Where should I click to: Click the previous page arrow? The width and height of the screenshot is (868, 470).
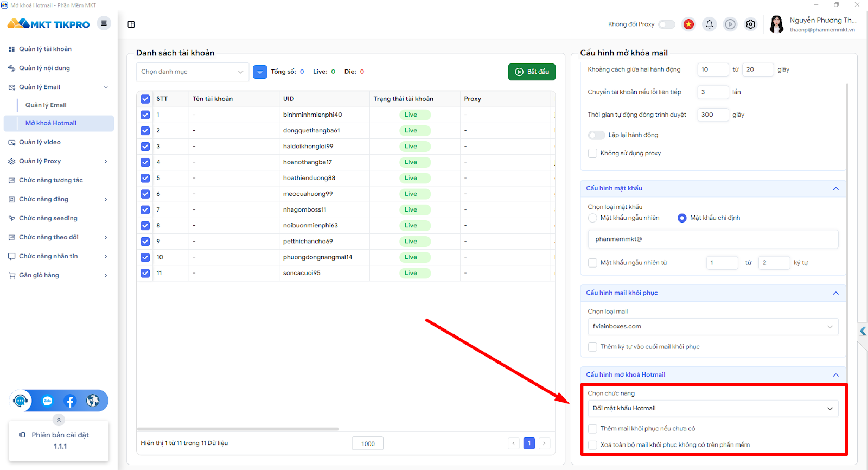[x=514, y=443]
